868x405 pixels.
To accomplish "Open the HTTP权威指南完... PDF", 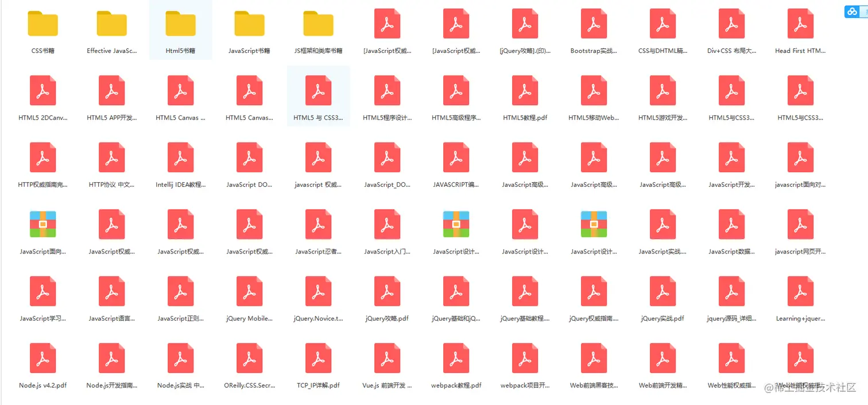I will (43, 157).
